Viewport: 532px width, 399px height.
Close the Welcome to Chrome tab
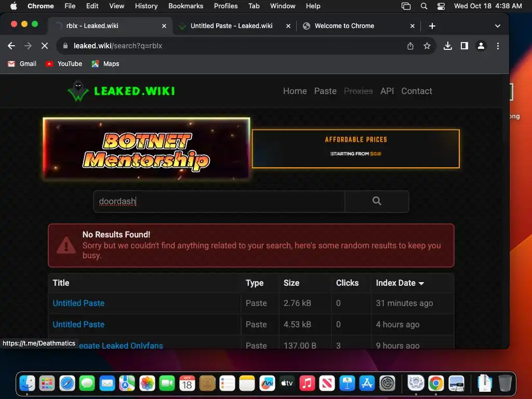point(412,26)
